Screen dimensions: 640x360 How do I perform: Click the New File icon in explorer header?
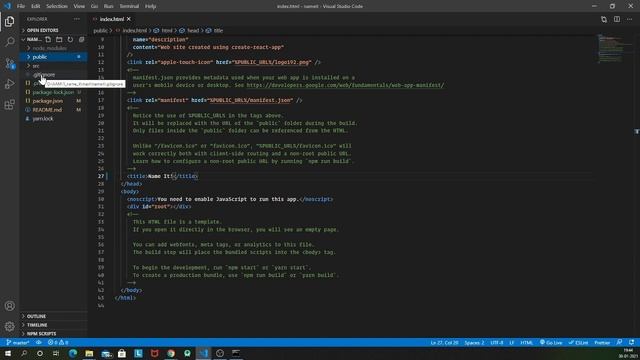48,39
